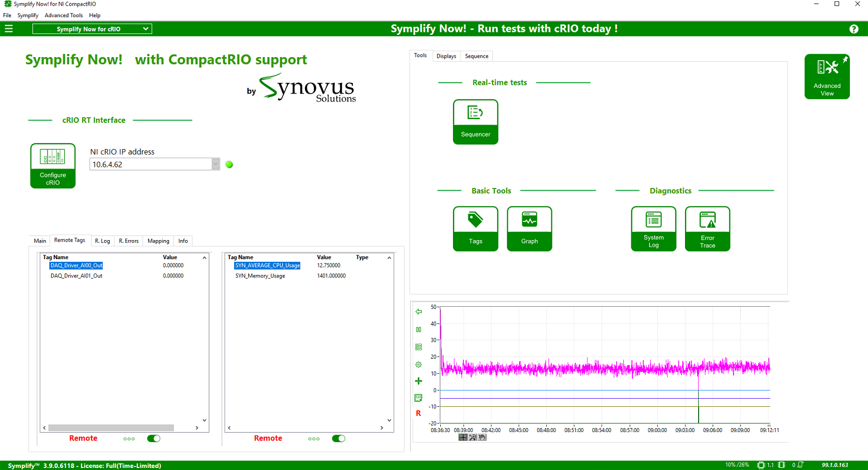Open the Error Trace tool

(707, 228)
